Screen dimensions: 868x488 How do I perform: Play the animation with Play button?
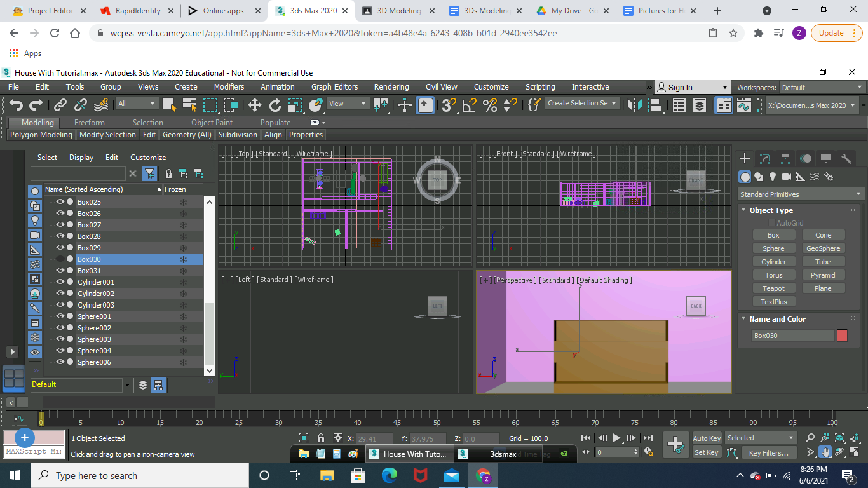pos(616,438)
